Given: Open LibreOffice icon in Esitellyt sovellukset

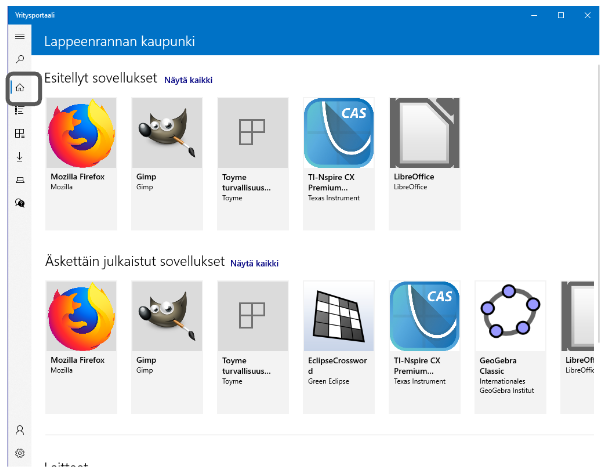Looking at the screenshot, I should 424,133.
